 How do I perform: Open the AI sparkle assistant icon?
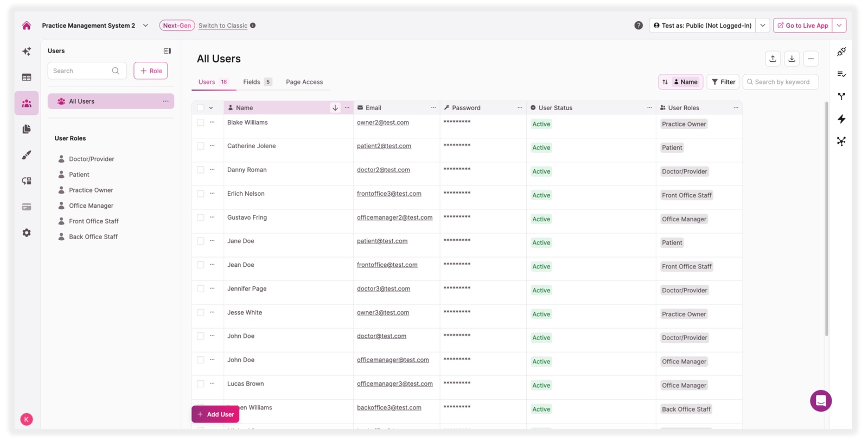click(x=27, y=52)
